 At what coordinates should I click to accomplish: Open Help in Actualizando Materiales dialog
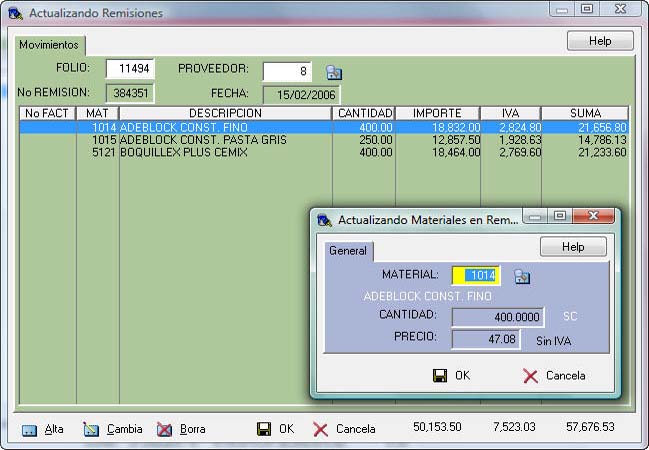573,247
